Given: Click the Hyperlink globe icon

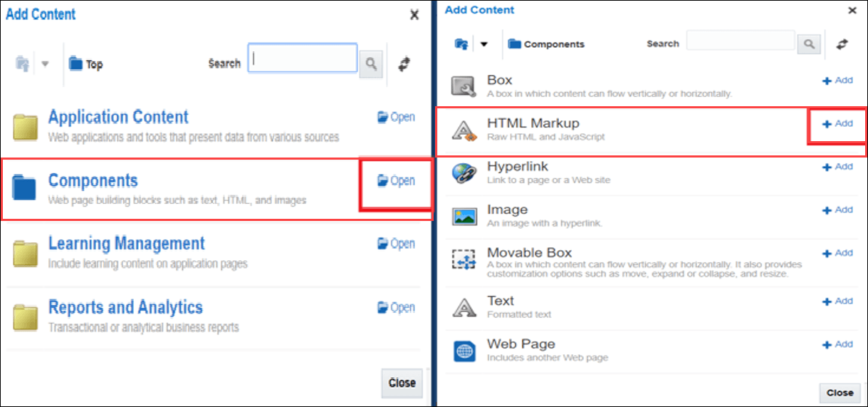Looking at the screenshot, I should [464, 173].
